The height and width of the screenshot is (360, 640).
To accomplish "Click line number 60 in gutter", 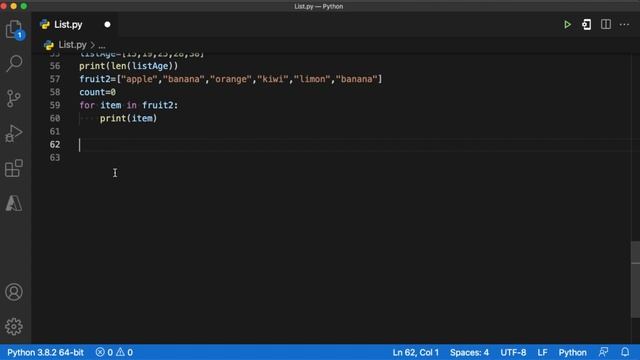I will [x=55, y=118].
